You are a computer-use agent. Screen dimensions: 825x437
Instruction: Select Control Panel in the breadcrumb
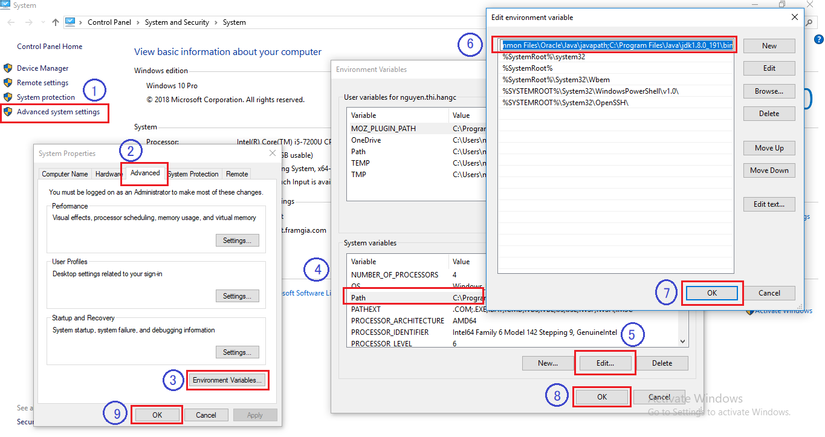coord(109,23)
